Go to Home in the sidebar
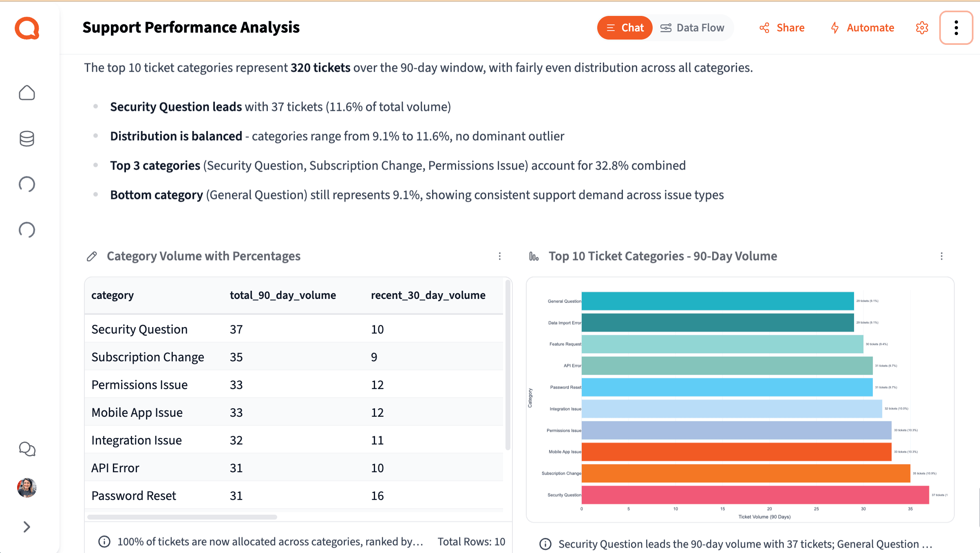Viewport: 980px width, 553px height. (x=27, y=93)
